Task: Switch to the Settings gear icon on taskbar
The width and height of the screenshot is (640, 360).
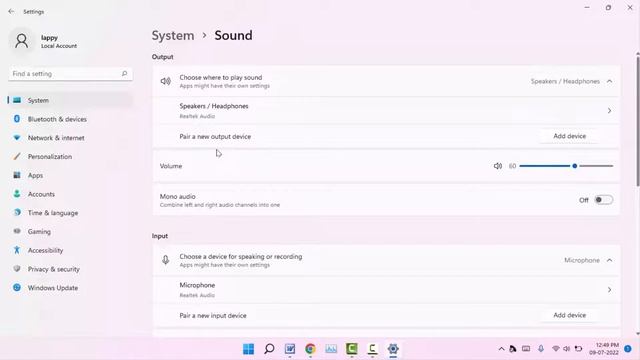Action: pyautogui.click(x=393, y=349)
